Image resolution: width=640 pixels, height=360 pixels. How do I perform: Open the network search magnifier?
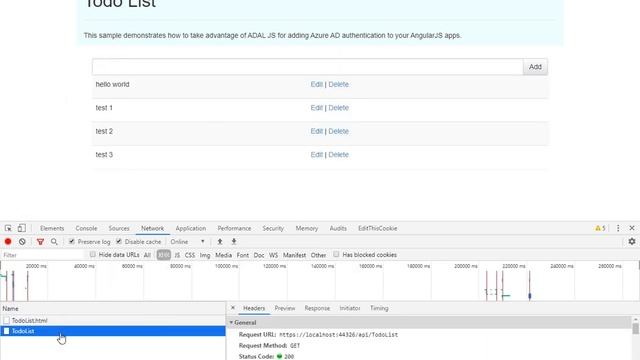pos(54,242)
